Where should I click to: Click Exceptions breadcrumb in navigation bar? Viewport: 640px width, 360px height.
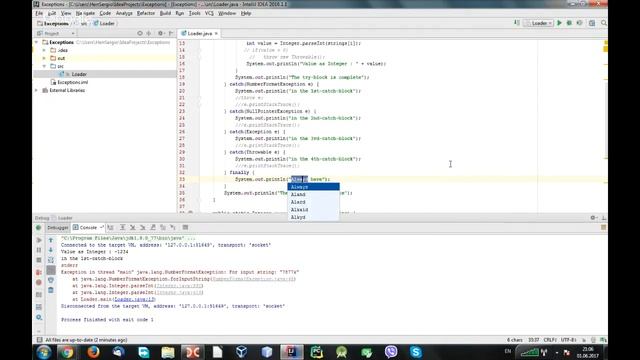pos(53,23)
